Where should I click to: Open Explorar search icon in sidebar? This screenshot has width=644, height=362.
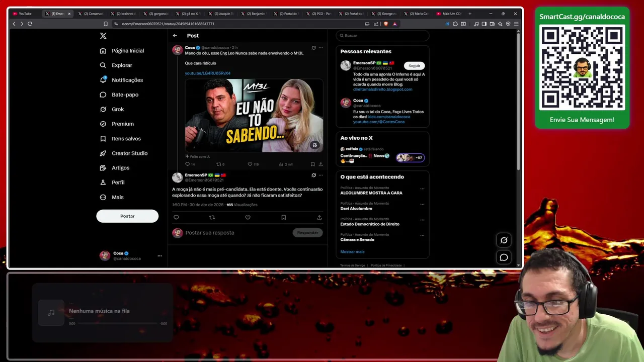click(x=103, y=65)
